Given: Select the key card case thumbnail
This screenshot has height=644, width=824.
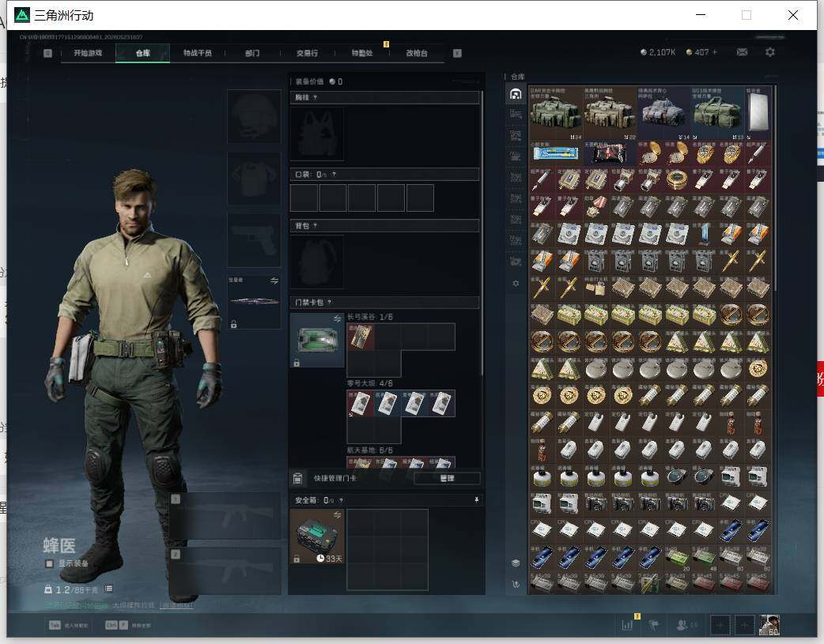Looking at the screenshot, I should pyautogui.click(x=317, y=340).
